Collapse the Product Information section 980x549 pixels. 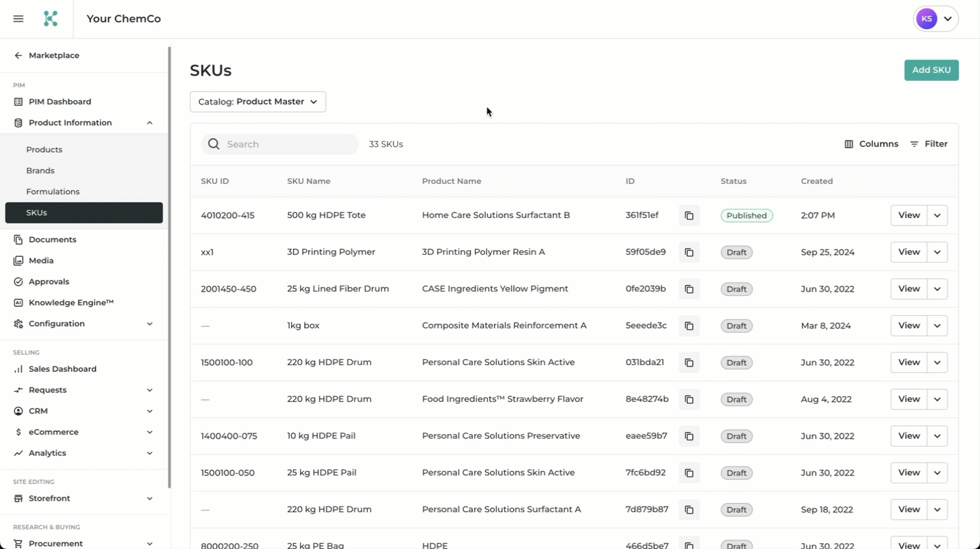point(149,123)
